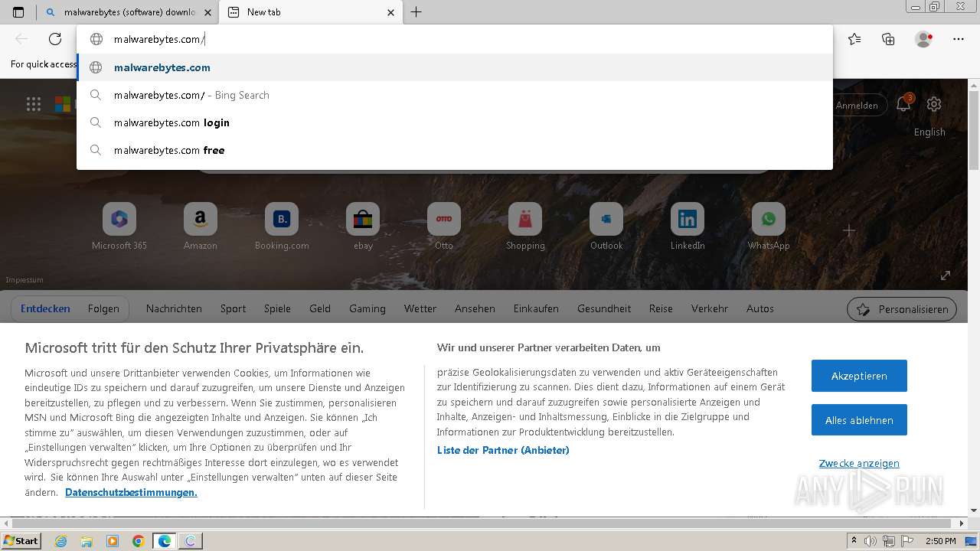Select 'malwarebytes.com/ - Bing Search' suggestion

pos(455,95)
